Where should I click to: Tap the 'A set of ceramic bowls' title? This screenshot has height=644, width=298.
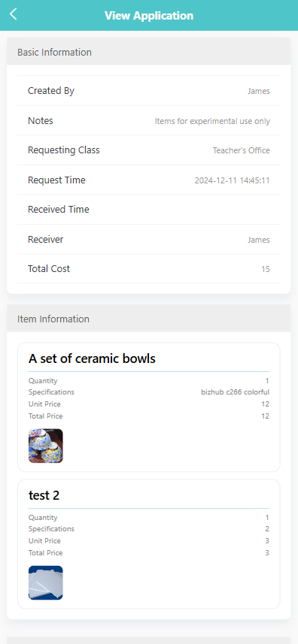coord(92,358)
